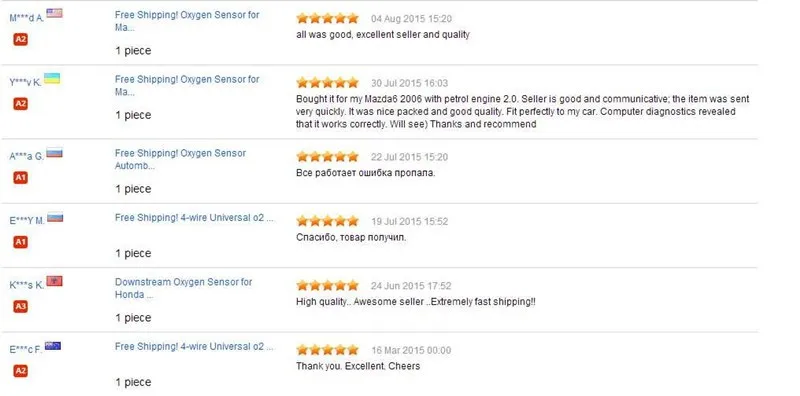The image size is (800, 396).
Task: Open reviewer profile M***d A.
Action: pyautogui.click(x=27, y=18)
